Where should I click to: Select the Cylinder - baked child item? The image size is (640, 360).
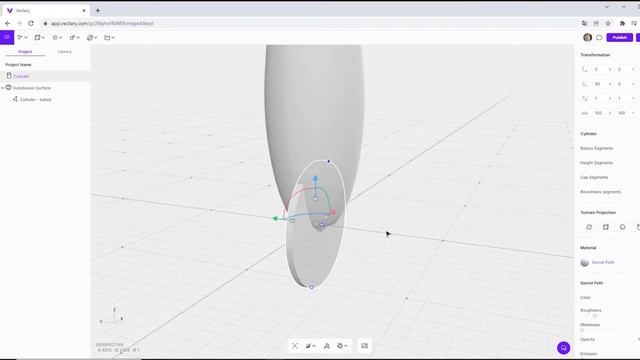click(x=36, y=100)
